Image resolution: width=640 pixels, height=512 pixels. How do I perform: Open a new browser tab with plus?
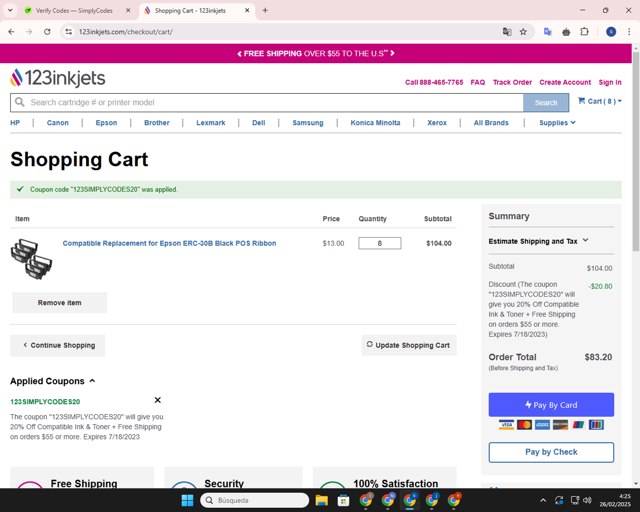coord(265,11)
